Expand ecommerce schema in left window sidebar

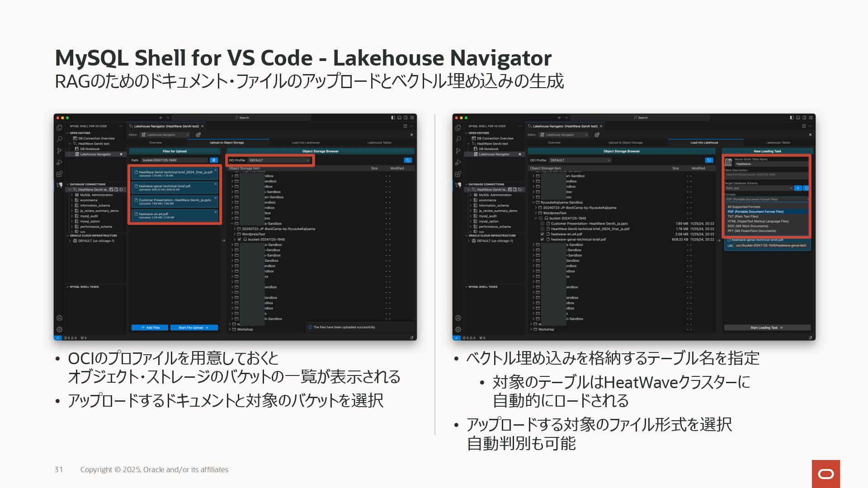(72, 200)
